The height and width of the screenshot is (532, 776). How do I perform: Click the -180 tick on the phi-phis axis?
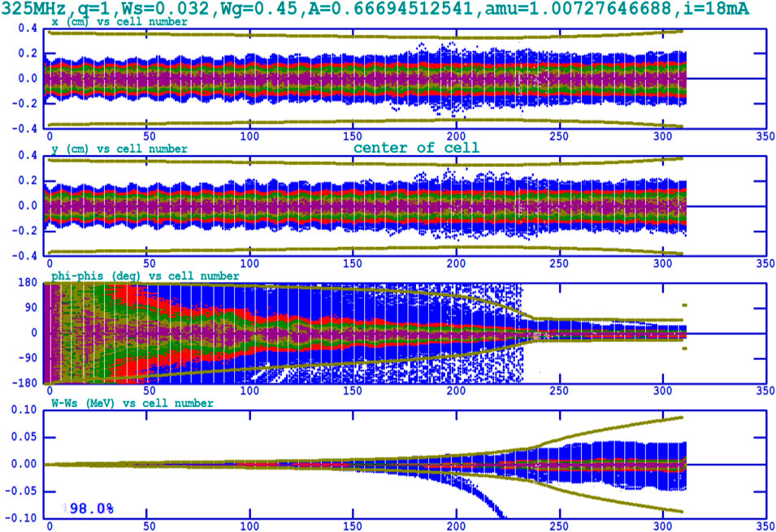click(24, 383)
